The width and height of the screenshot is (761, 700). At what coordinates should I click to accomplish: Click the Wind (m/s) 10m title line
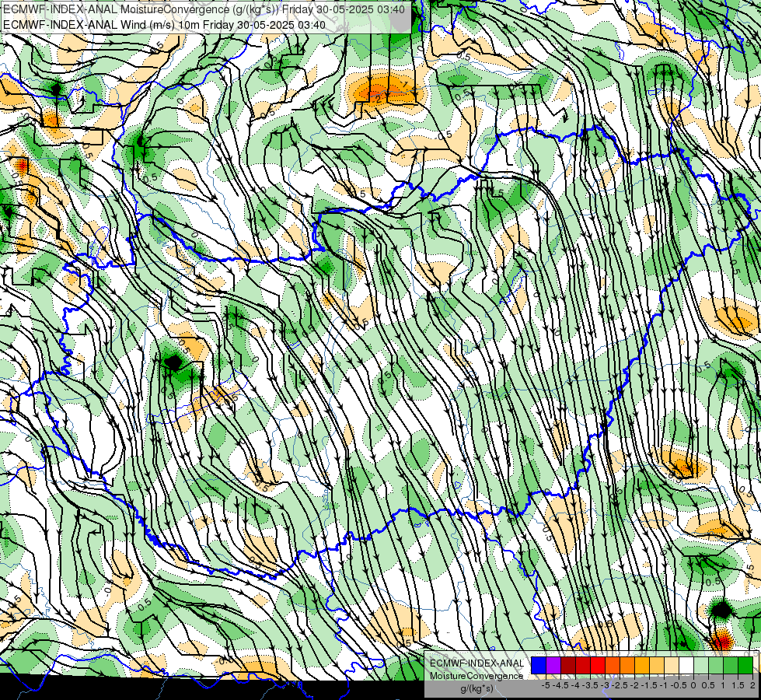point(164,24)
